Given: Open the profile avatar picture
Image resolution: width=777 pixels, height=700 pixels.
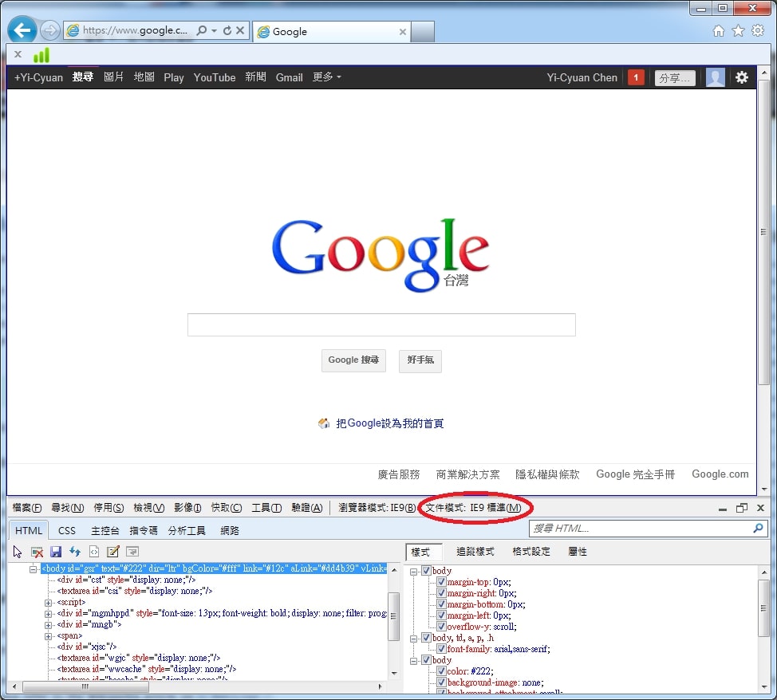Looking at the screenshot, I should (x=715, y=77).
